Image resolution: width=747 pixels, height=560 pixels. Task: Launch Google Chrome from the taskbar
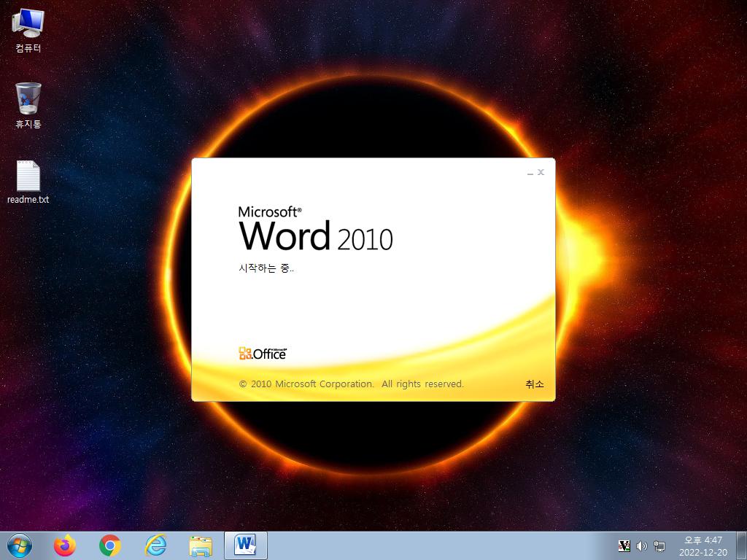click(x=109, y=545)
